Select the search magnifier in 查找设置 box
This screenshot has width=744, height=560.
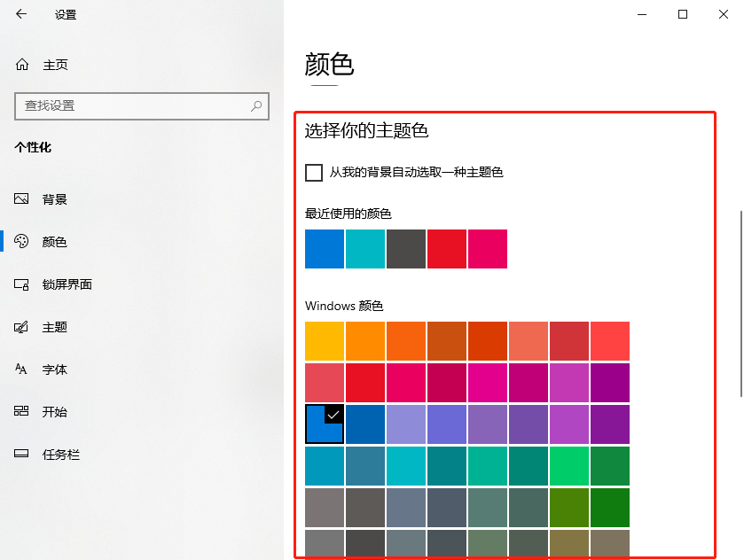(255, 106)
